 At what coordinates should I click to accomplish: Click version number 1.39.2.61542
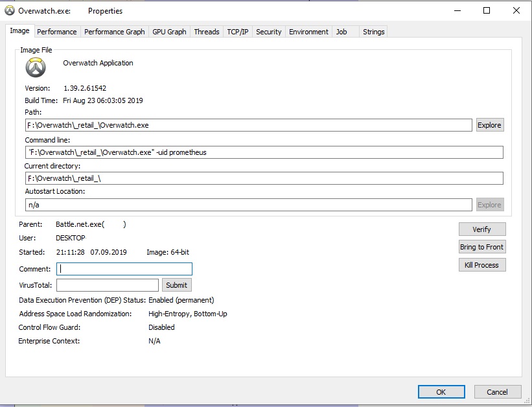85,88
